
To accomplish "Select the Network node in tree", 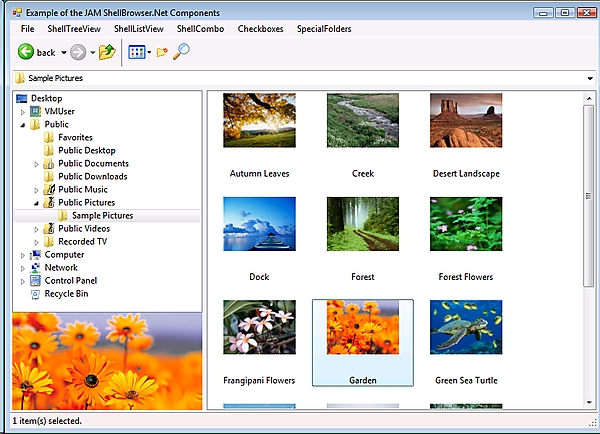I will coord(60,268).
